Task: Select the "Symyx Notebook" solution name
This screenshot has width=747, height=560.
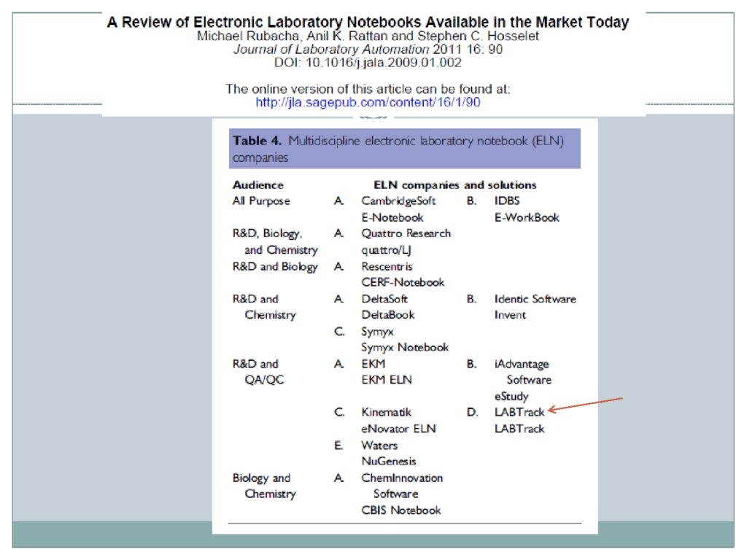Action: click(405, 348)
